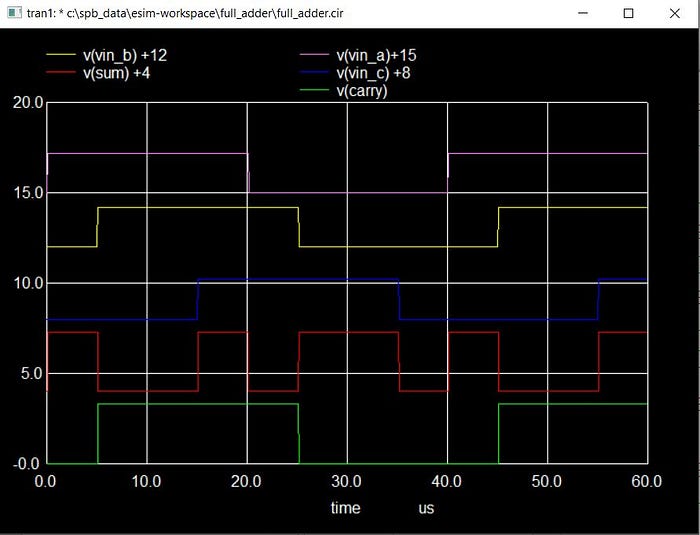Click the ngspice window icon in title bar

click(x=14, y=13)
